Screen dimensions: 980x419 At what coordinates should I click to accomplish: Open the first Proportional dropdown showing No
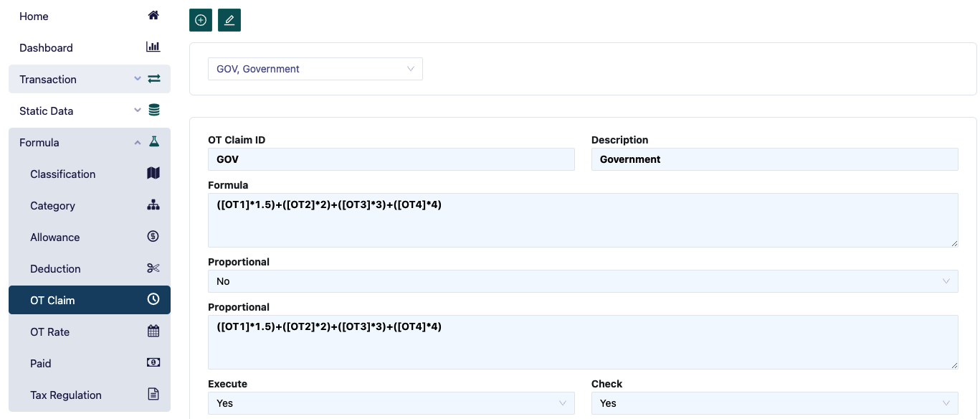click(582, 281)
